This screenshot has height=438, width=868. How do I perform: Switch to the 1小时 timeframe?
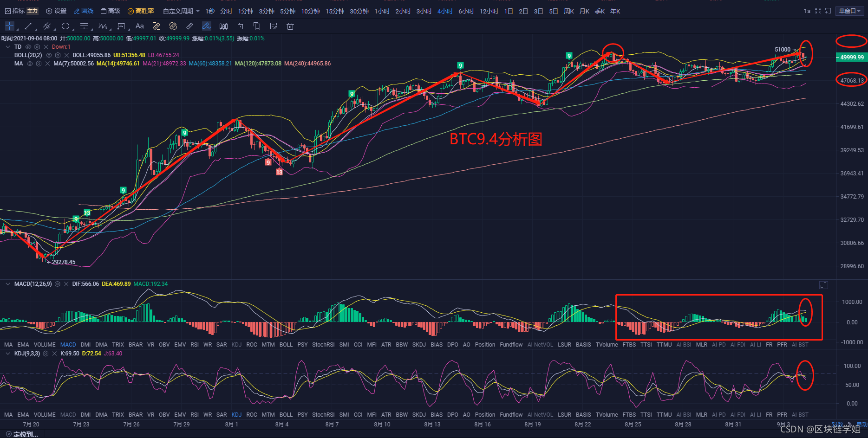tap(382, 11)
